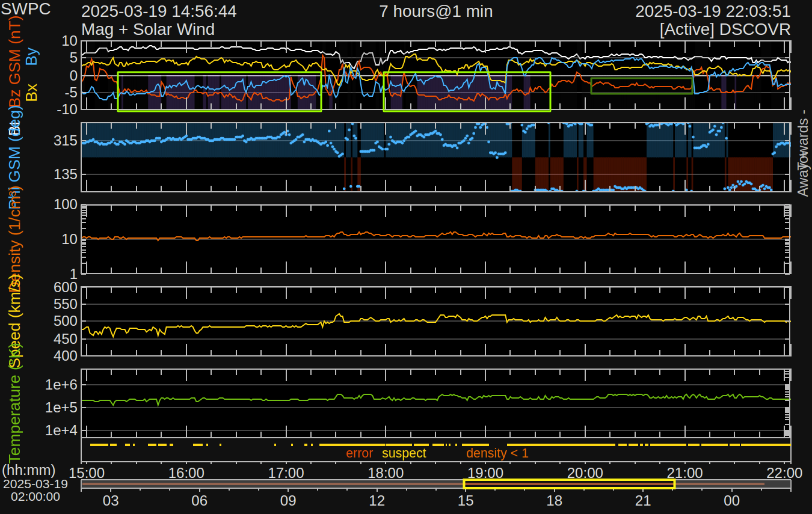Click the end timestamp 2025-03-19 22:03:51
This screenshot has width=812, height=514.
[x=713, y=11]
